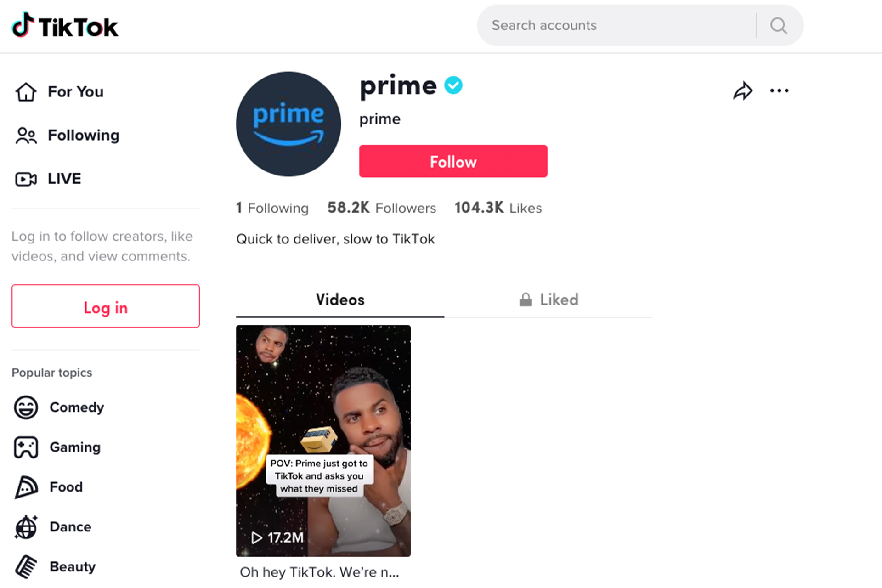Click the LIVE navigation icon

pos(26,179)
